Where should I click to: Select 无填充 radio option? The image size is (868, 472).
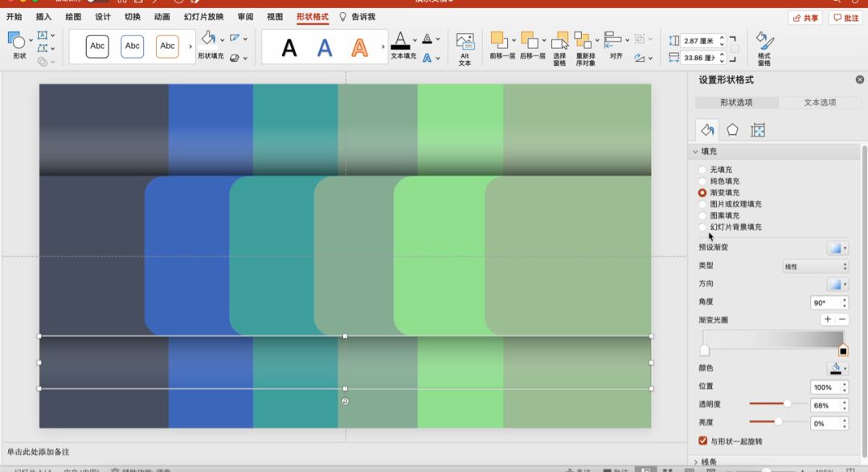pyautogui.click(x=702, y=170)
